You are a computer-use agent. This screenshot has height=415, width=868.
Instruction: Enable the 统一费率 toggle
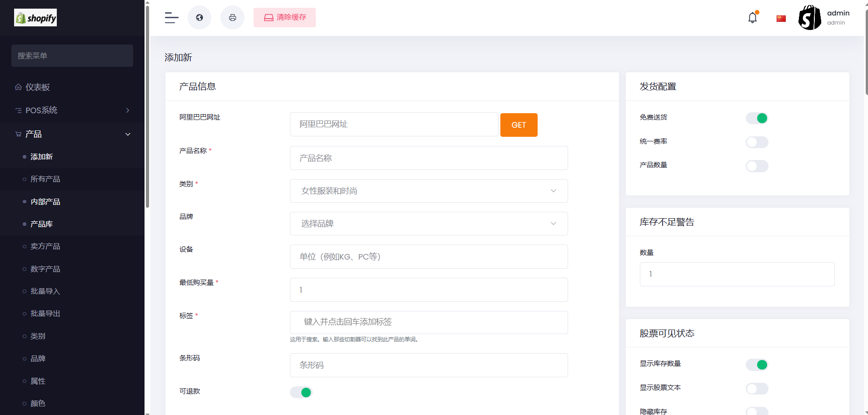coord(757,142)
